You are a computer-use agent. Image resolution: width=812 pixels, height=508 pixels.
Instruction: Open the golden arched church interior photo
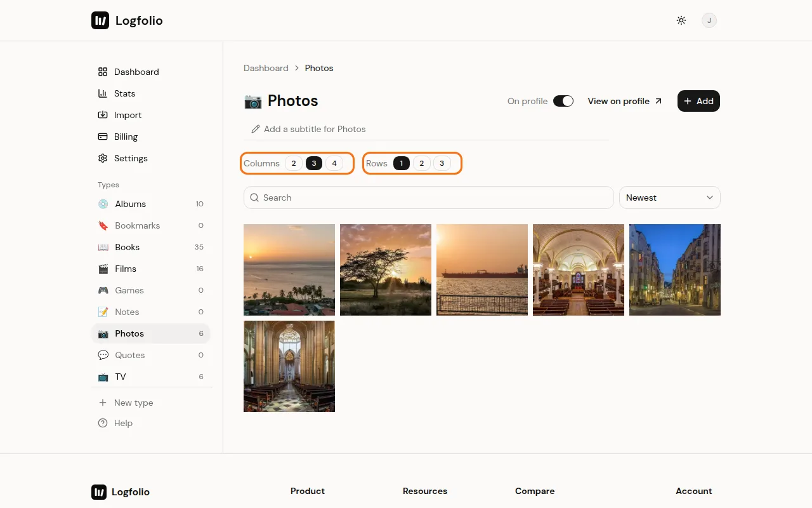[x=579, y=270]
